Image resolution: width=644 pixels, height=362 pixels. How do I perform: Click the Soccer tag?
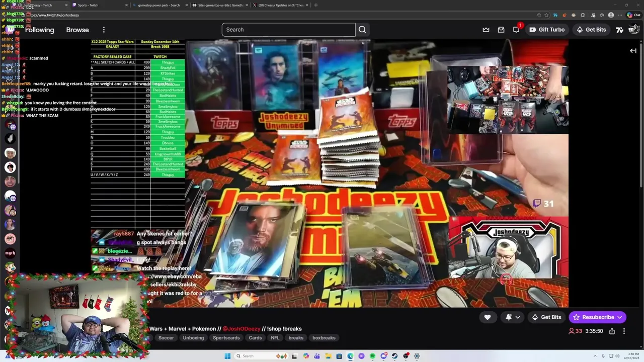click(166, 338)
